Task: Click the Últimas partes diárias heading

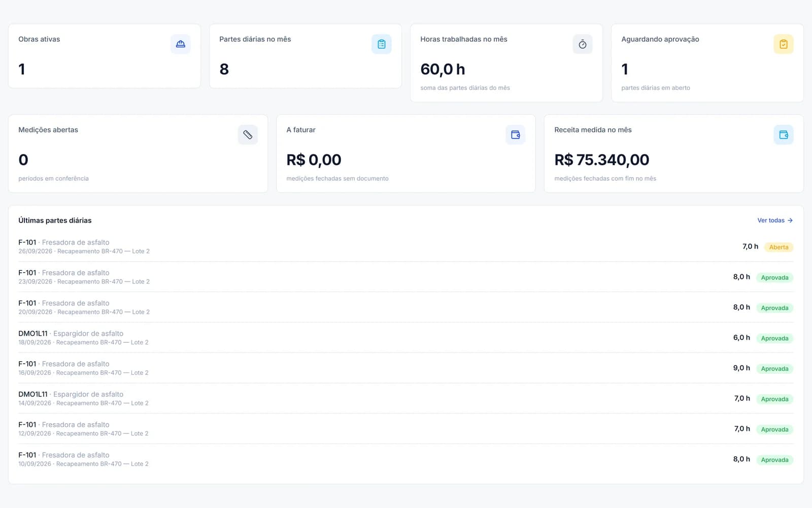Action: [x=55, y=220]
